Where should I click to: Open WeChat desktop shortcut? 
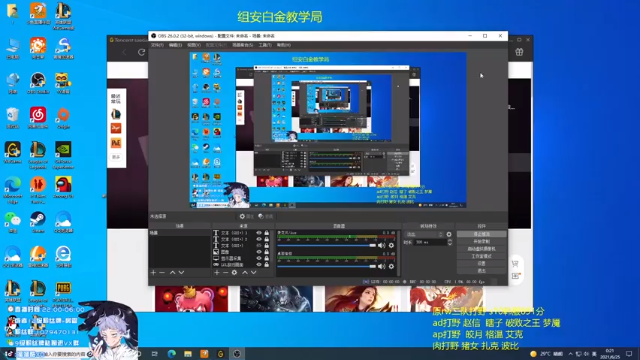tap(13, 222)
